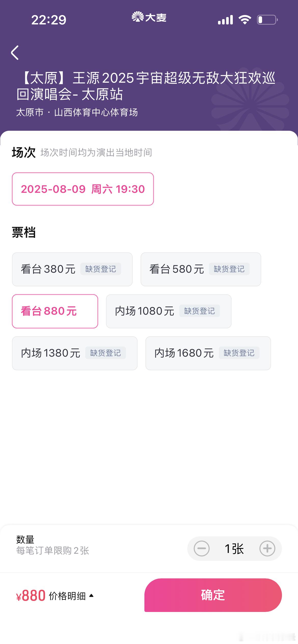298x644 pixels.
Task: Tap 缺货登记 tag on 内场1680元
Action: click(x=239, y=353)
